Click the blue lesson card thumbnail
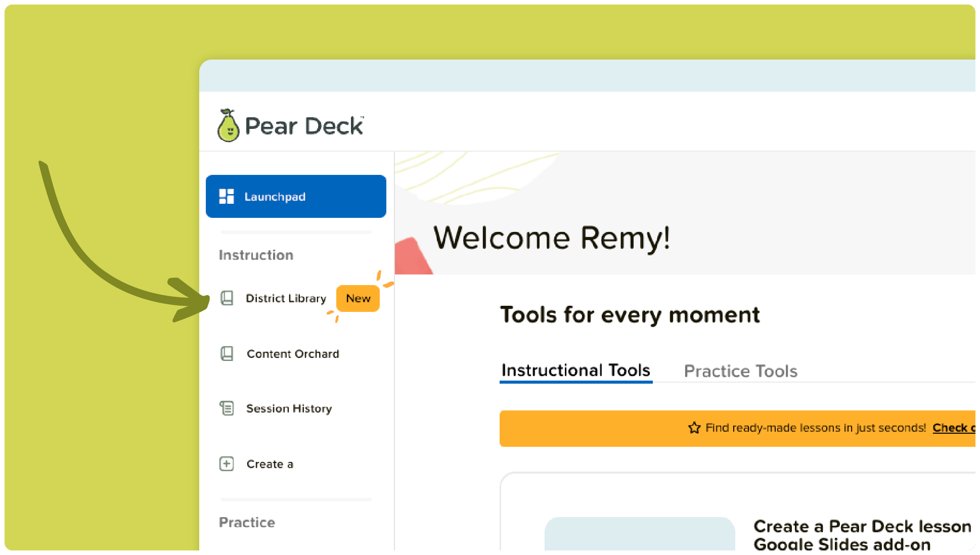Viewport: 980px width, 555px height. [640, 536]
